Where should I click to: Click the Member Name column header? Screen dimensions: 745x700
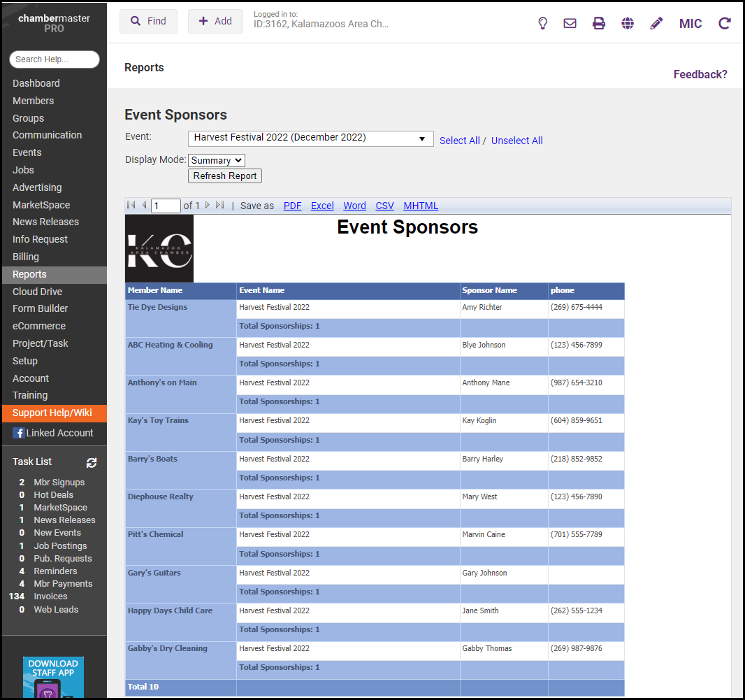tap(155, 290)
